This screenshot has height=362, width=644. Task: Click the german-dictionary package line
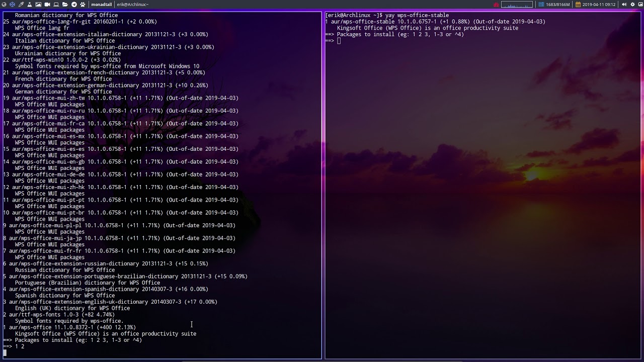pos(106,85)
